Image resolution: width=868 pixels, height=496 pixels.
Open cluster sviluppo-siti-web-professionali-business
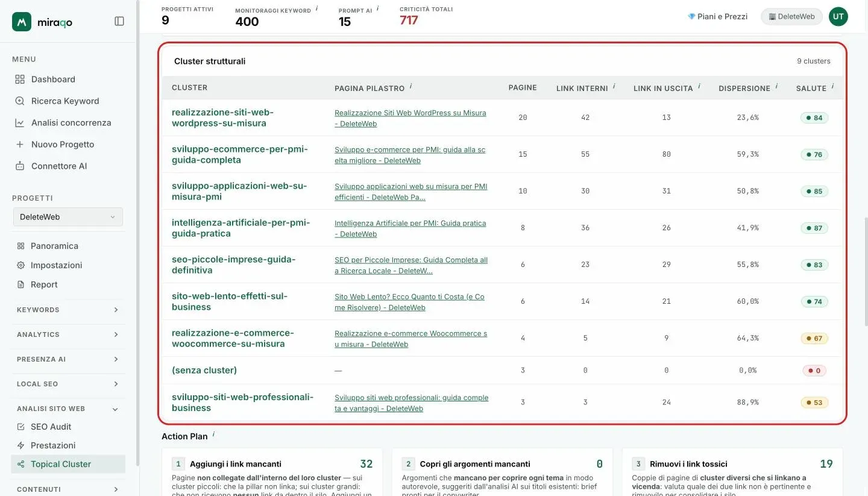[x=242, y=403]
